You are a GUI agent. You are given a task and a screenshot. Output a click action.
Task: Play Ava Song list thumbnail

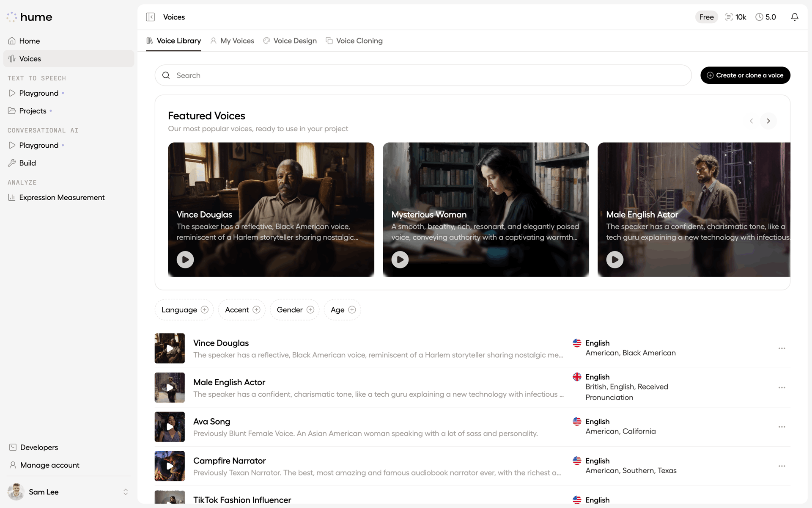tap(170, 427)
